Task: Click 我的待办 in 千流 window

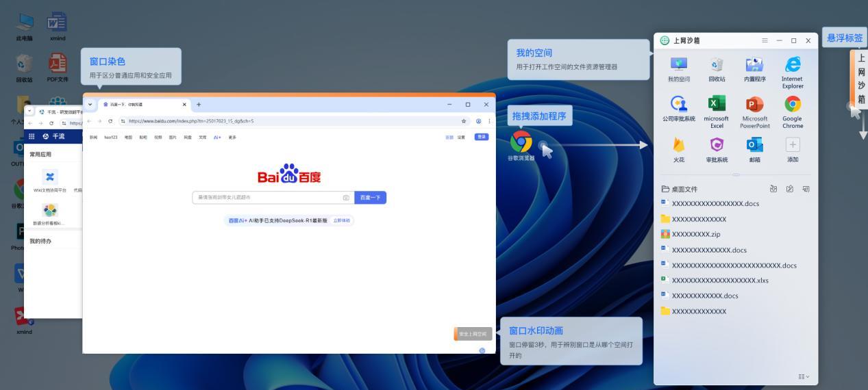Action: click(x=40, y=241)
